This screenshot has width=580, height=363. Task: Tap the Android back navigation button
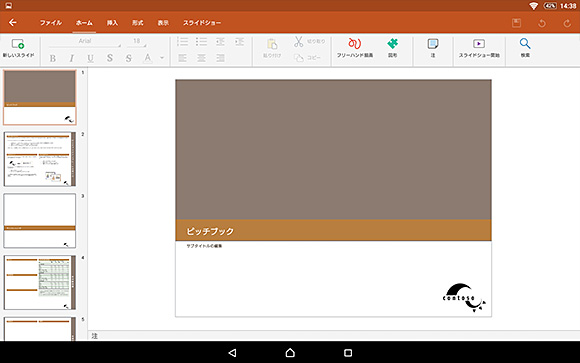tap(232, 353)
